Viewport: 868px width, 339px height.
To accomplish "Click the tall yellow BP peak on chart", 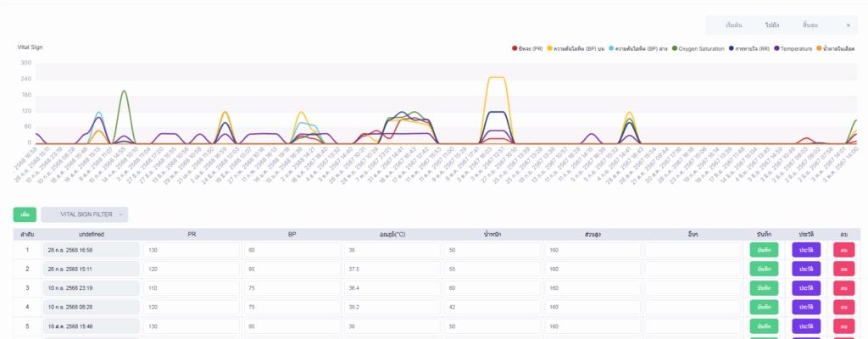I will [x=497, y=78].
